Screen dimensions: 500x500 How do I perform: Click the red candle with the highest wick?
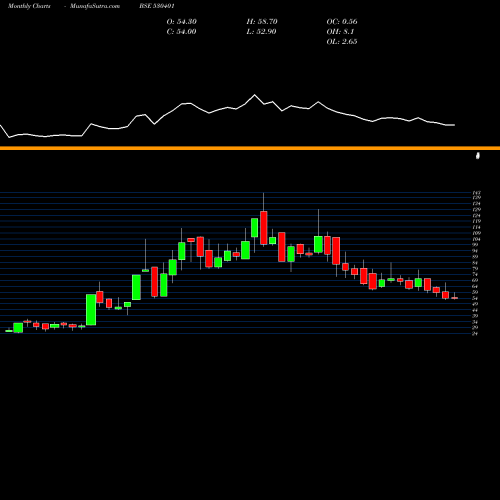264,228
